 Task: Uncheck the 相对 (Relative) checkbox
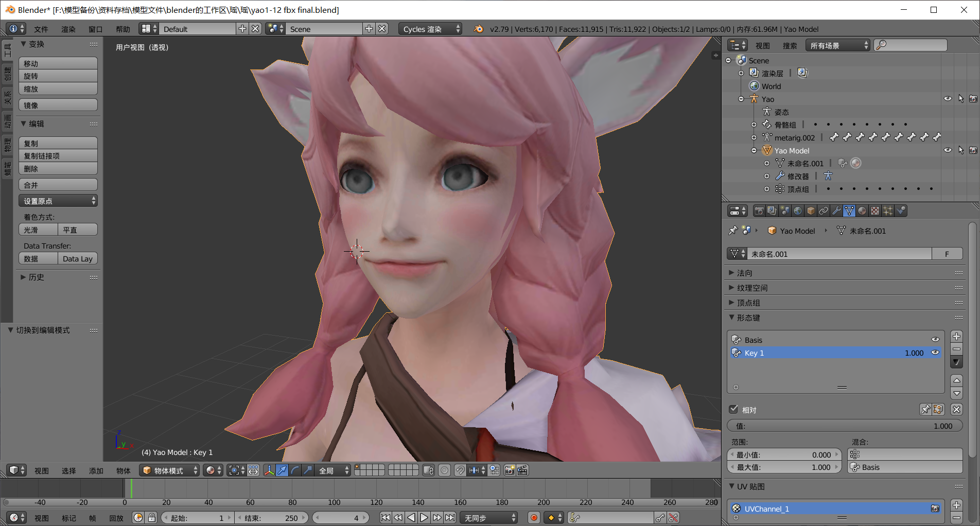(x=734, y=410)
